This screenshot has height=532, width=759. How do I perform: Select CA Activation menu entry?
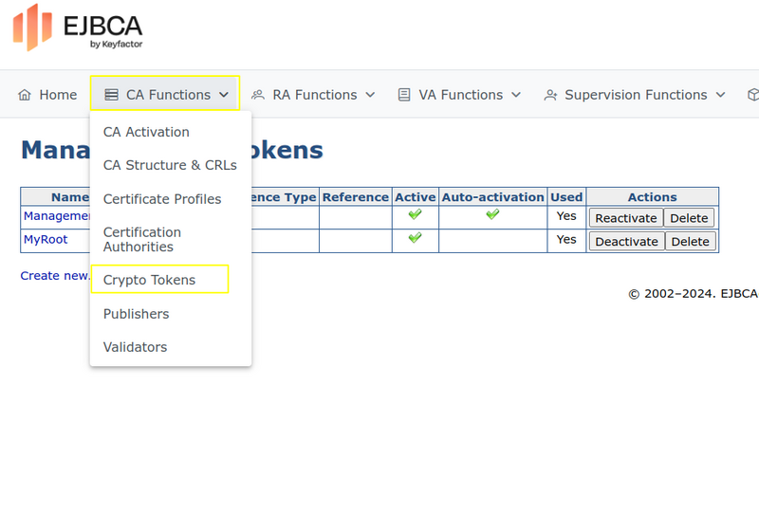click(146, 132)
